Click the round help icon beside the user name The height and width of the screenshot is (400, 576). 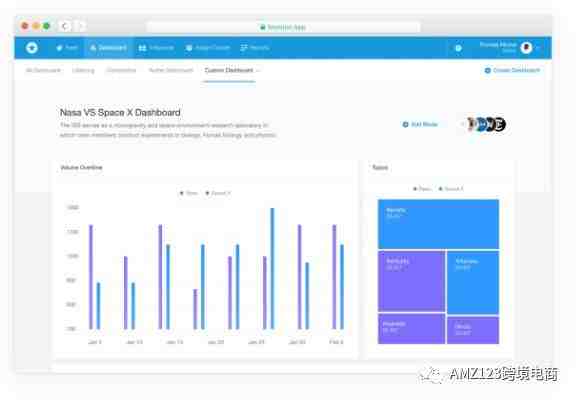pos(458,48)
